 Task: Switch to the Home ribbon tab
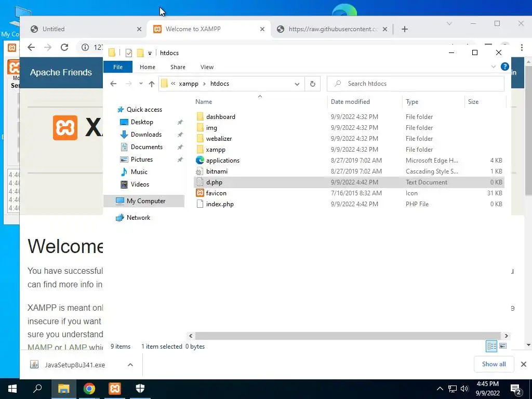click(147, 67)
